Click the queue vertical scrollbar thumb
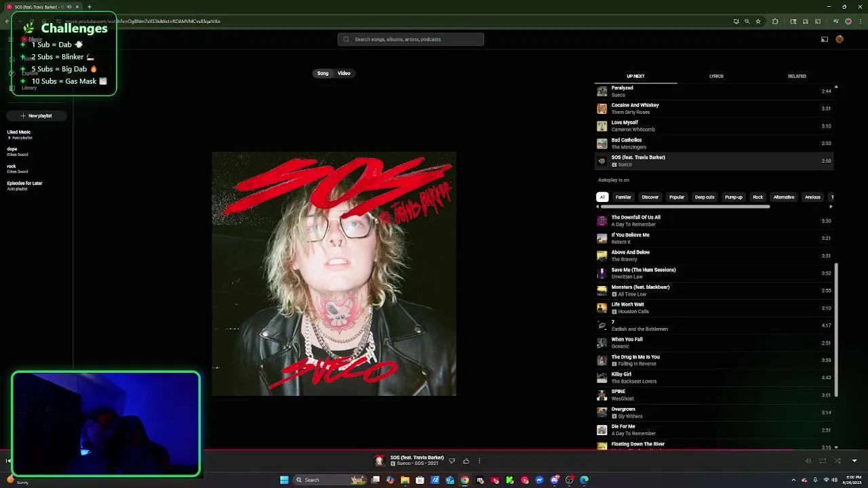 836,330
